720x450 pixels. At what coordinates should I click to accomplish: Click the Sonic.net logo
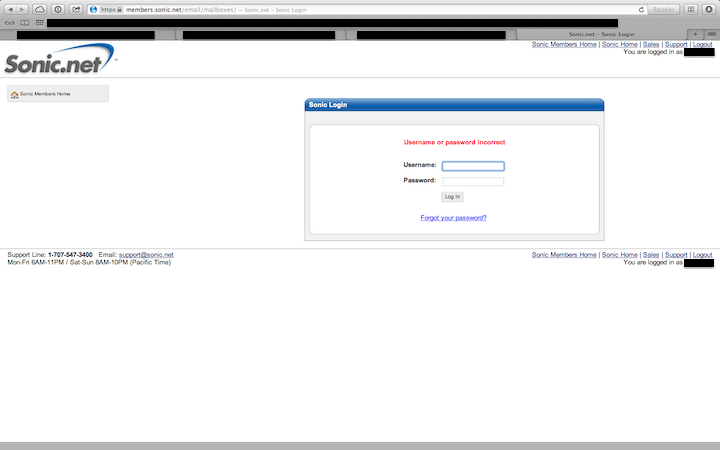point(60,59)
